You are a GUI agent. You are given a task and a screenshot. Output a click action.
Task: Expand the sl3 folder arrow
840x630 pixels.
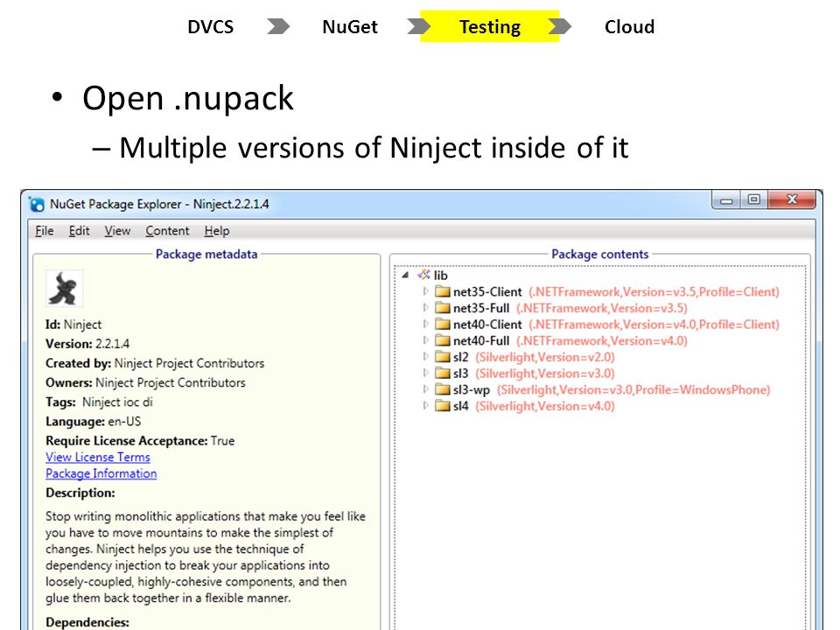click(426, 373)
